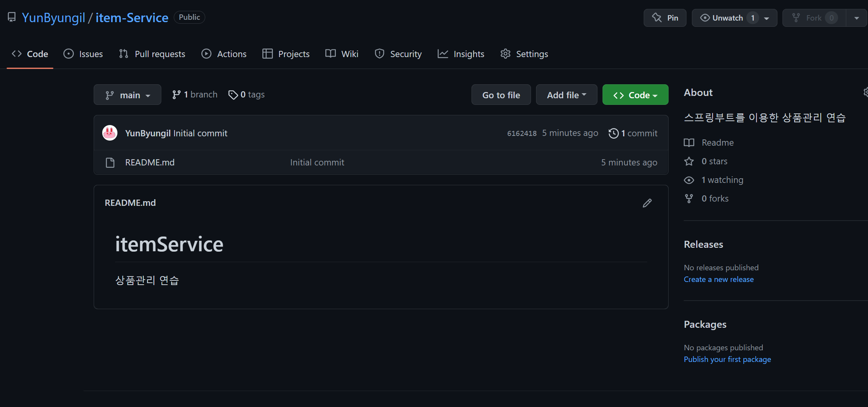Open the Projects tab
This screenshot has height=407, width=868.
click(286, 54)
